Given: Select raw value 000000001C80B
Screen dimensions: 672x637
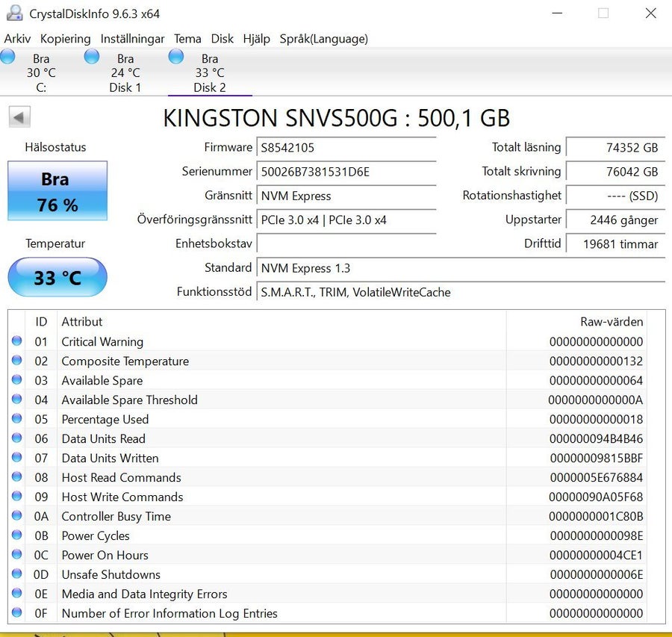Looking at the screenshot, I should (596, 517).
